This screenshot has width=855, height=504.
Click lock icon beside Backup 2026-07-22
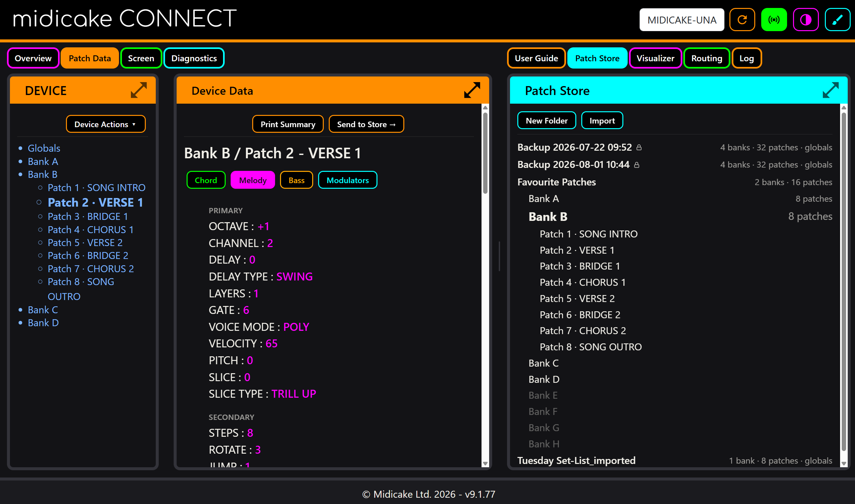click(x=639, y=147)
